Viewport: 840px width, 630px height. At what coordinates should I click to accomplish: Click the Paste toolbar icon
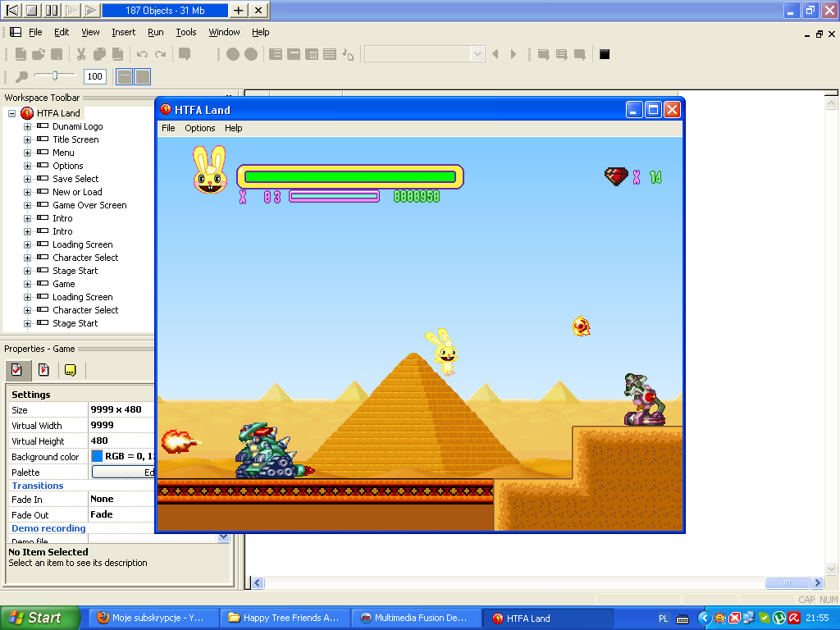tap(118, 54)
